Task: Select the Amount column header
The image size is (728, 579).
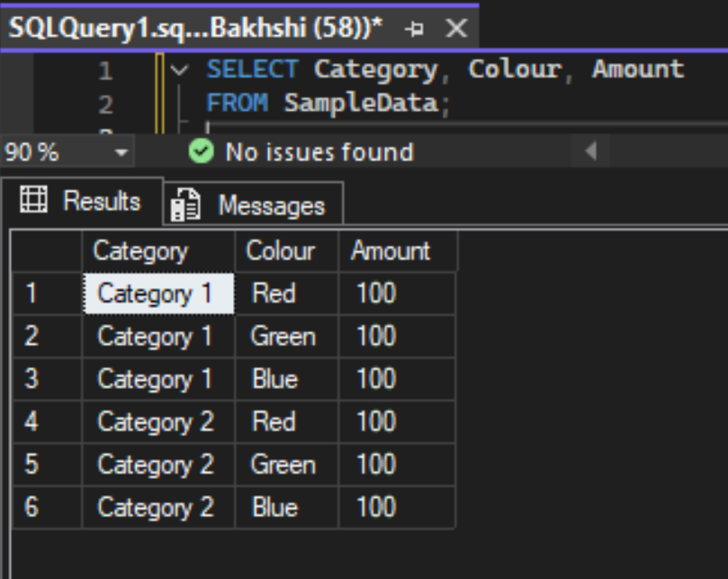Action: click(398, 251)
